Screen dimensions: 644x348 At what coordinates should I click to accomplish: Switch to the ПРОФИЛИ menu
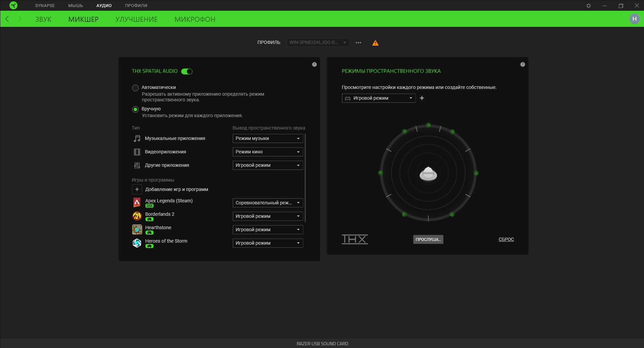coord(136,6)
